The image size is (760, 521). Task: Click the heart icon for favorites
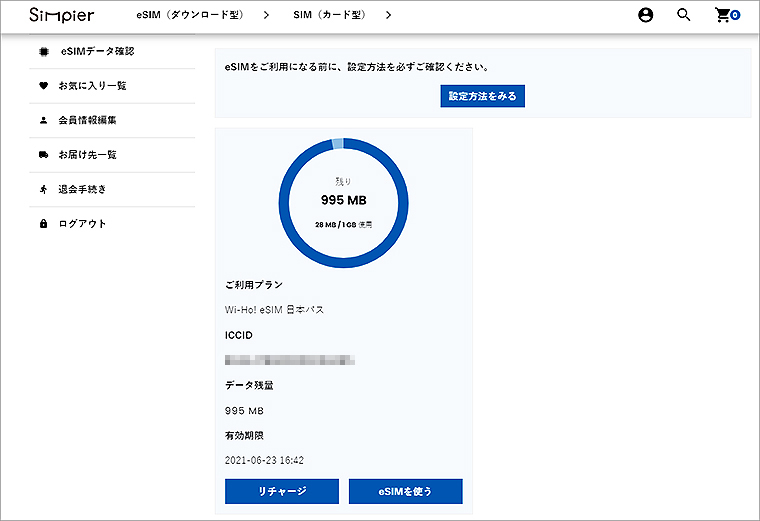(43, 86)
